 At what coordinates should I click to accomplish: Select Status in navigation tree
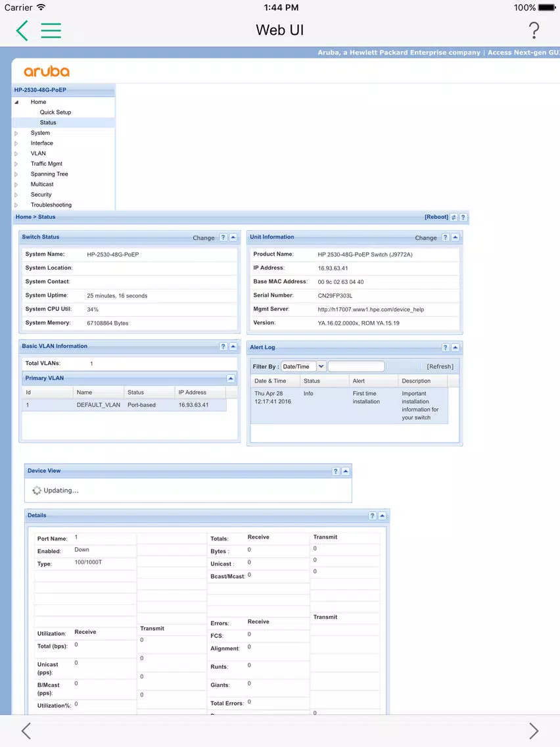coord(48,122)
